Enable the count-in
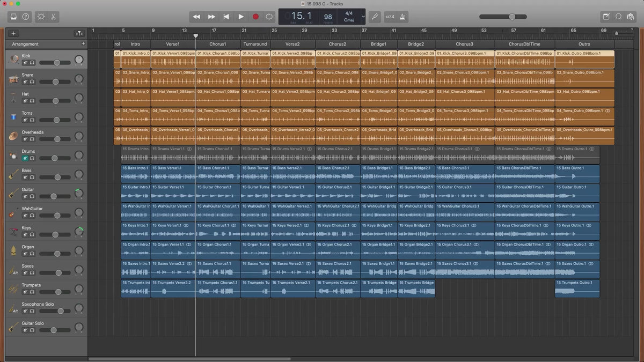The width and height of the screenshot is (644, 362). 390,17
